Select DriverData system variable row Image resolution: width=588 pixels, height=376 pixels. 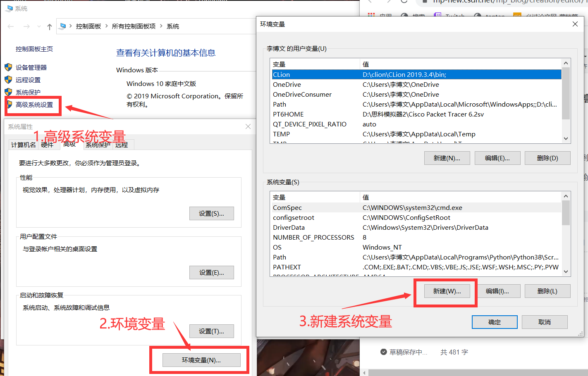pos(416,227)
